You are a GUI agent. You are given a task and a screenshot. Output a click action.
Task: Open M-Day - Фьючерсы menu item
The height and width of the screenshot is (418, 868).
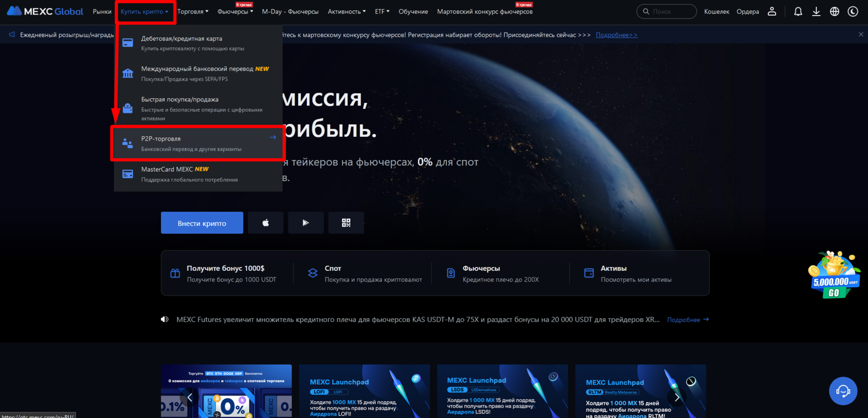tap(290, 11)
